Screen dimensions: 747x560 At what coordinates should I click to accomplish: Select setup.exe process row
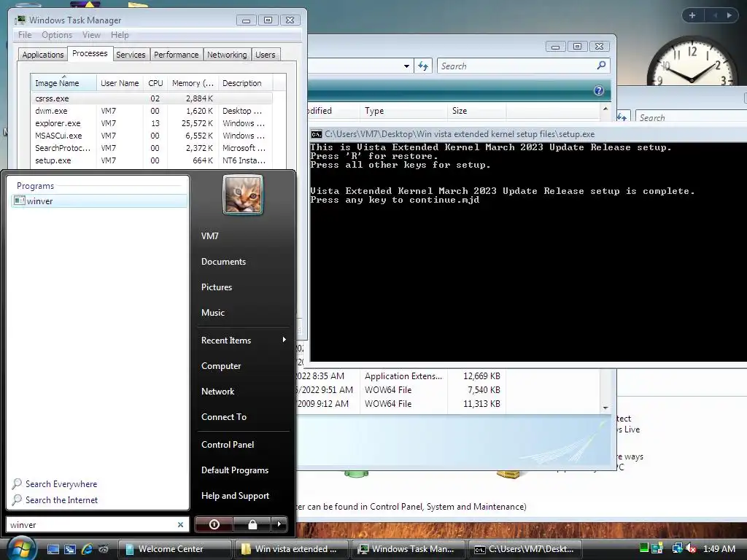point(152,160)
